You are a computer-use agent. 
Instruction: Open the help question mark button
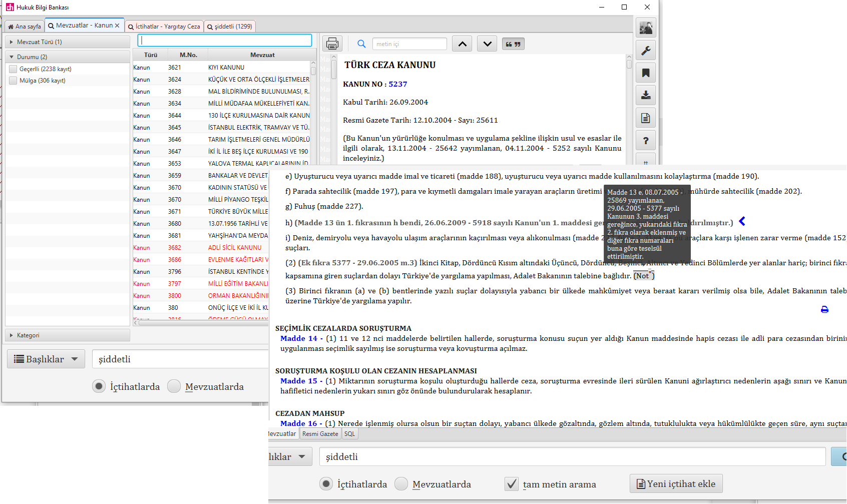tap(646, 141)
